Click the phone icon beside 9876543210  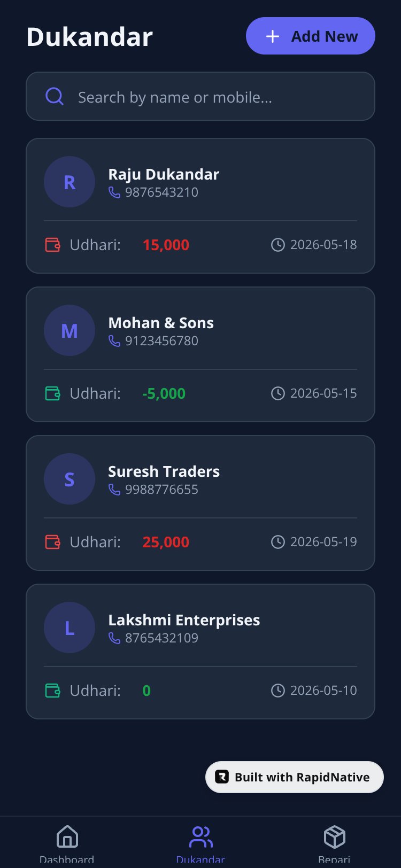[114, 192]
